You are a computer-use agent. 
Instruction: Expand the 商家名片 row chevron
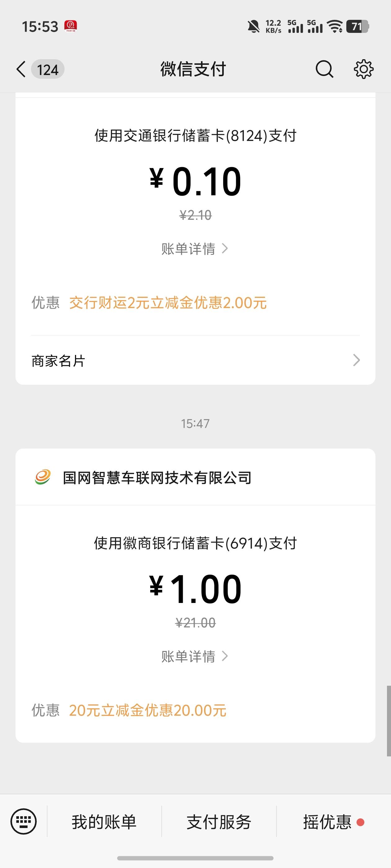[356, 360]
